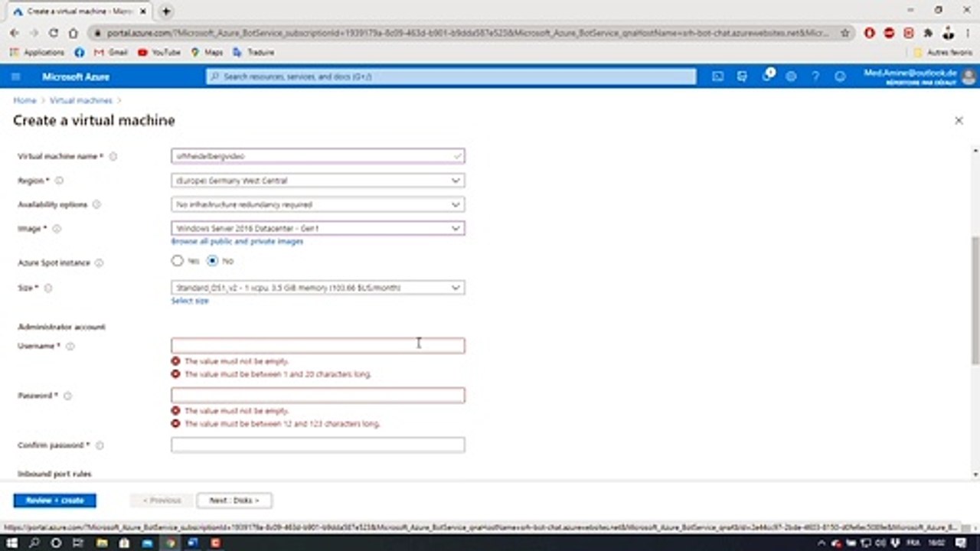Open the Autres favoris bookmarks folder
Viewport: 980px width, 551px height.
click(x=943, y=53)
